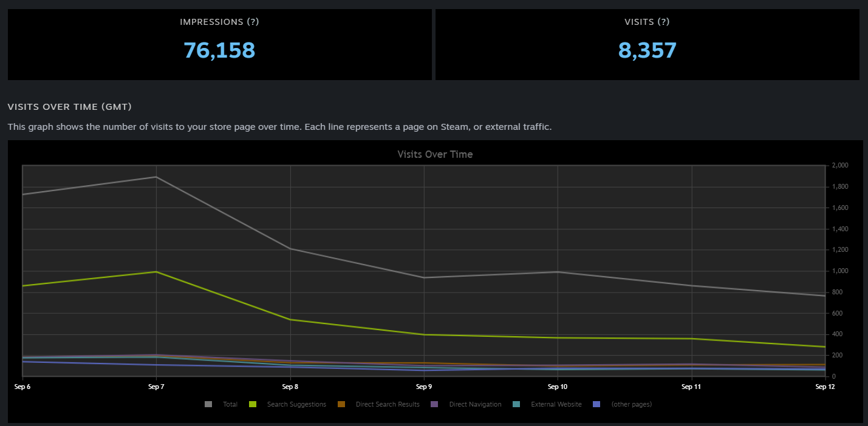Click the Total line point at Sep 10

tap(558, 272)
